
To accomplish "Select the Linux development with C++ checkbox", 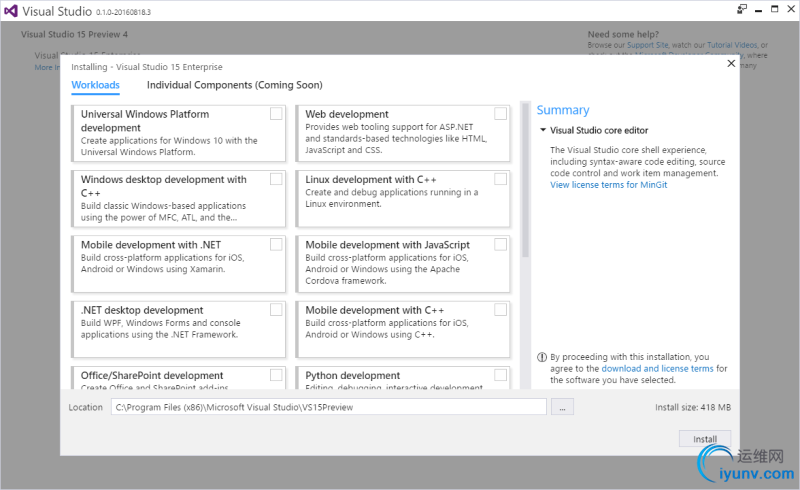I will pos(500,179).
